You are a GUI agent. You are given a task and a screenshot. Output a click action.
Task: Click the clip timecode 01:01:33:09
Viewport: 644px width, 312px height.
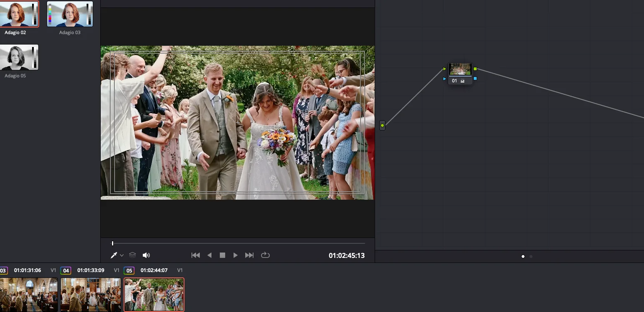pyautogui.click(x=91, y=270)
